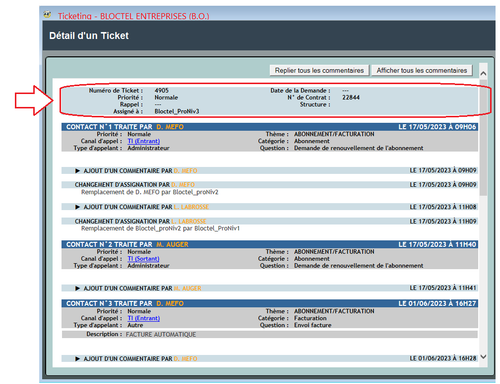Click 'CHANGEMENT D'ASSIGNATION PAR L. LABROSSE' row
This screenshot has width=500, height=384.
coord(269,221)
